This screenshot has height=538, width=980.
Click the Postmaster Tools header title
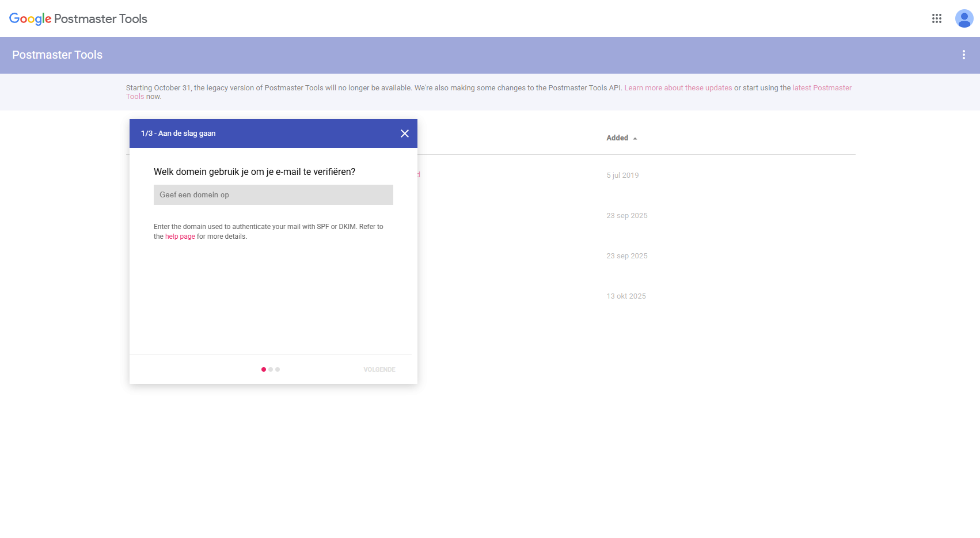click(x=57, y=55)
